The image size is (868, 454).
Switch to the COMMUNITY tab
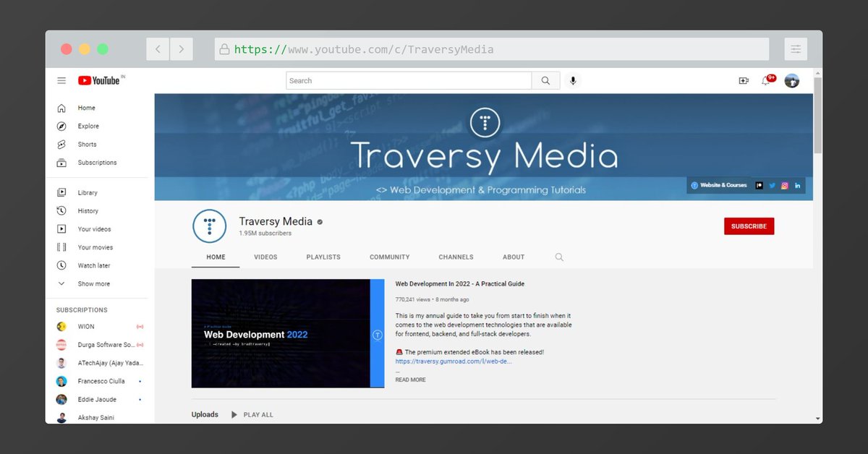pyautogui.click(x=389, y=257)
